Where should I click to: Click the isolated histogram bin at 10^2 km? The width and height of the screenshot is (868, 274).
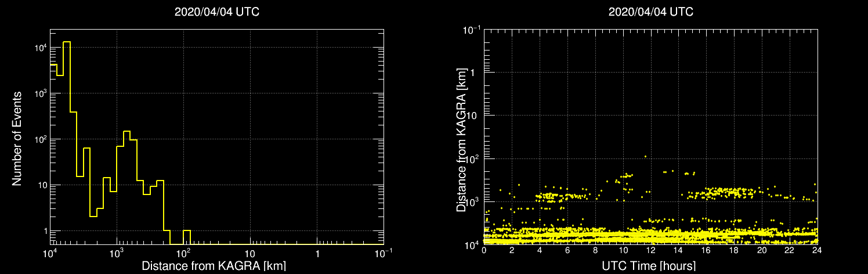pos(187,237)
